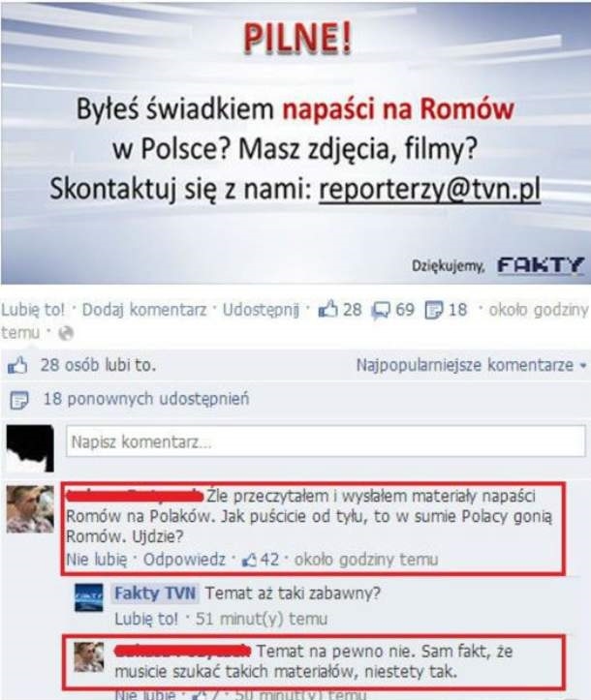Click inside 'Napisz komentarz...' field
Viewport: 591px width, 700px height.
click(326, 441)
